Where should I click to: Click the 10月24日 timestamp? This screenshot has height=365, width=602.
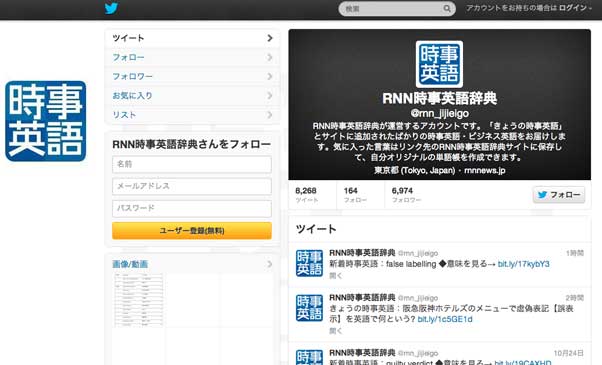[569, 353]
